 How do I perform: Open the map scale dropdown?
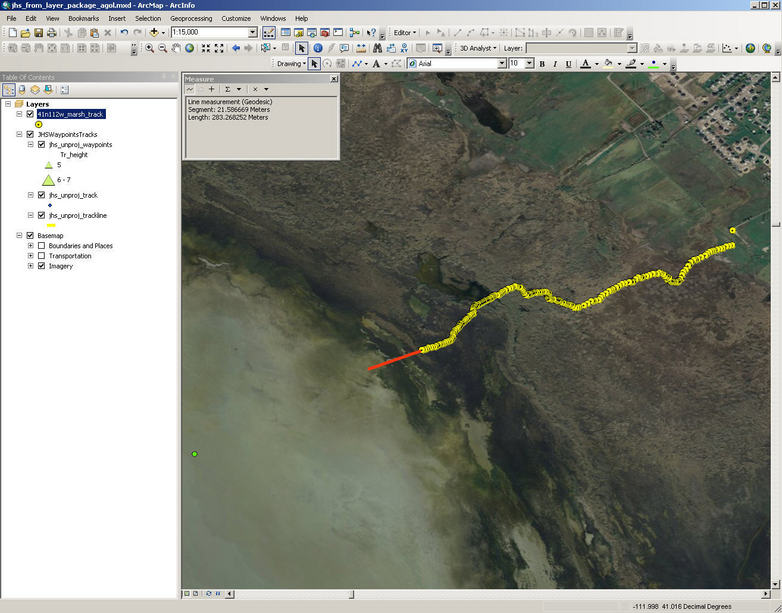[x=253, y=32]
